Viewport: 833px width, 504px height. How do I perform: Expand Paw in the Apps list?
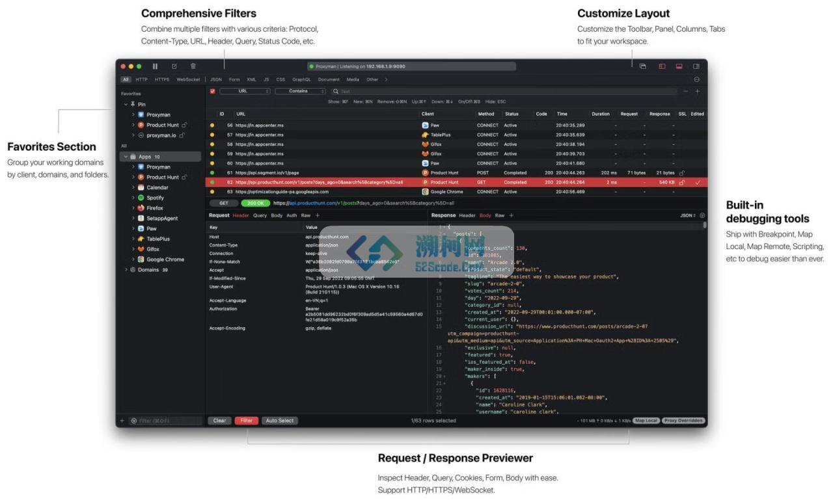133,229
